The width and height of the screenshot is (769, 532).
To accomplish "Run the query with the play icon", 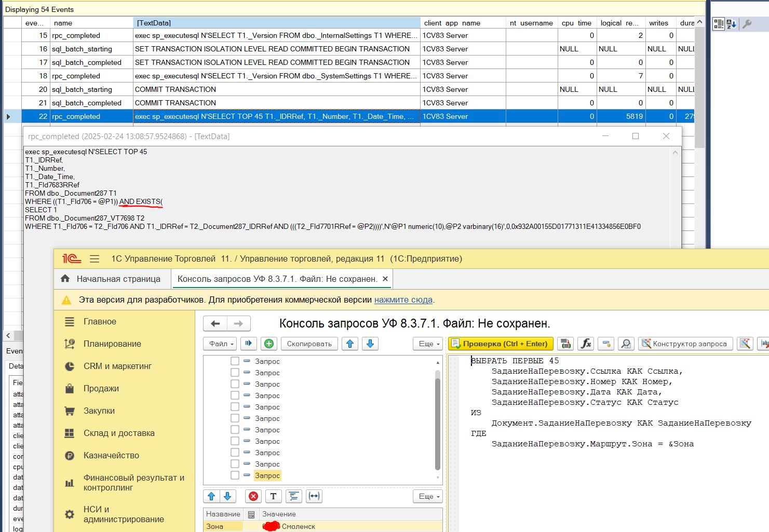I will pyautogui.click(x=248, y=344).
